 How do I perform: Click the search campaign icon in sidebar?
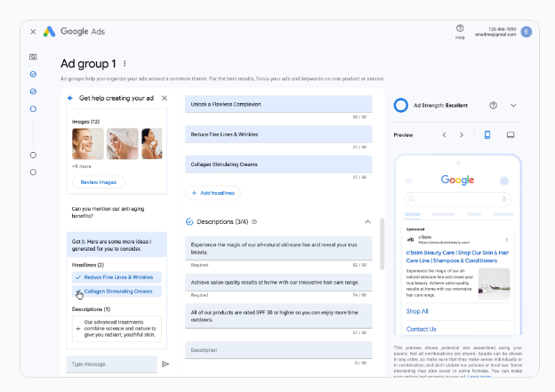click(33, 57)
